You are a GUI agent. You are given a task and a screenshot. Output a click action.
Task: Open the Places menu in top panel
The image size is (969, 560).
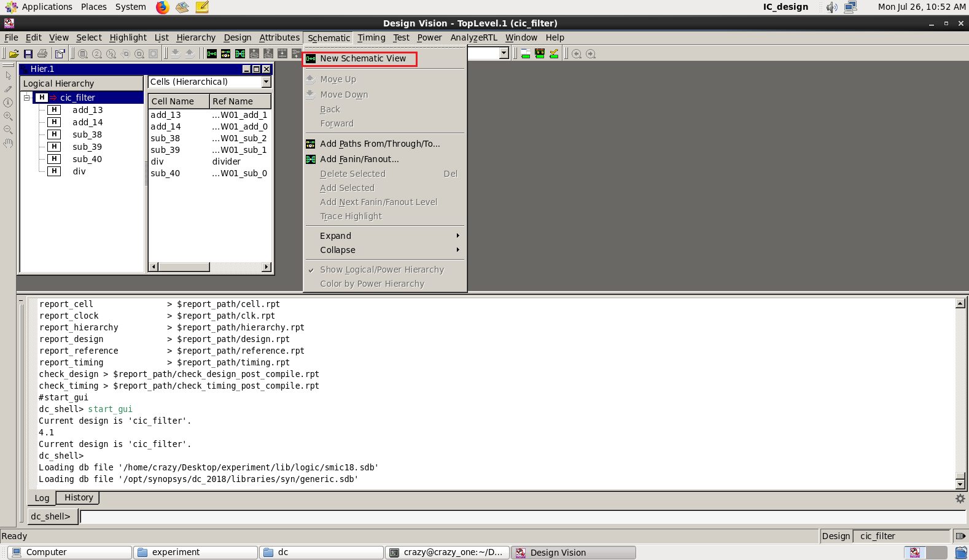pyautogui.click(x=94, y=7)
